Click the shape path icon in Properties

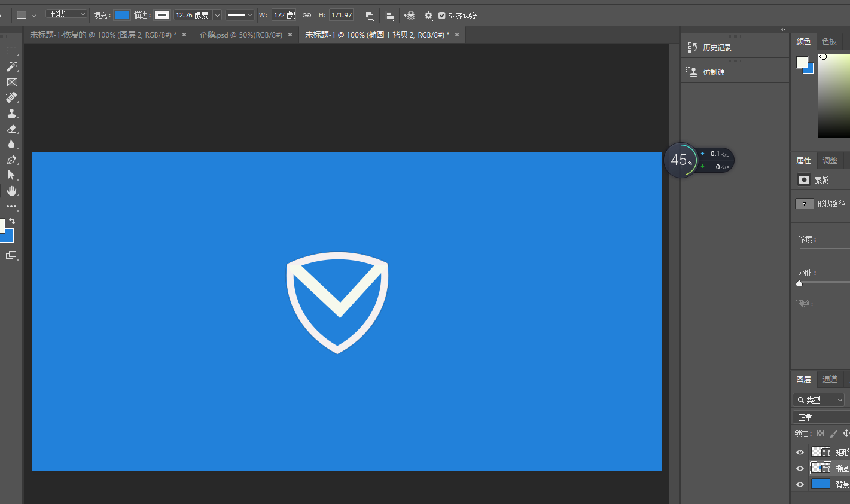(804, 204)
